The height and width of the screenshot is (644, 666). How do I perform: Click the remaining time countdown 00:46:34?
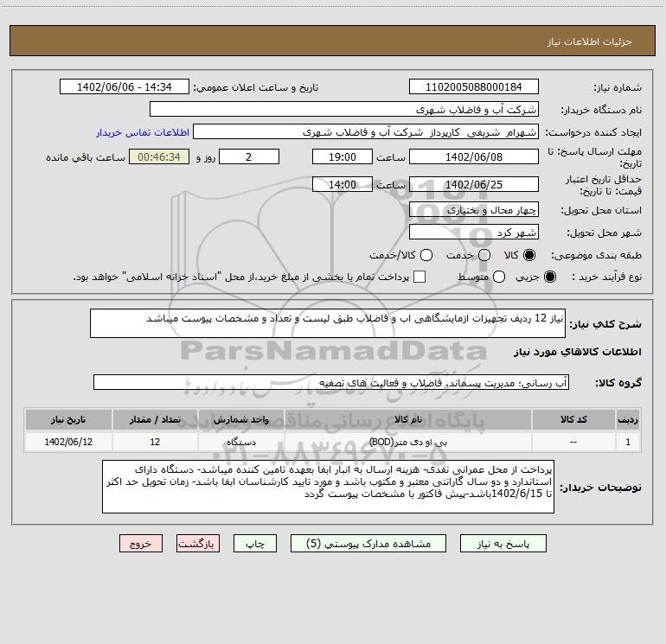pyautogui.click(x=159, y=156)
